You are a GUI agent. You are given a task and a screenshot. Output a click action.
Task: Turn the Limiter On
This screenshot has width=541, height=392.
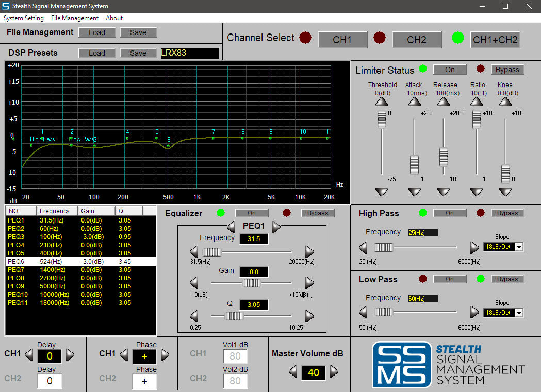pyautogui.click(x=450, y=70)
